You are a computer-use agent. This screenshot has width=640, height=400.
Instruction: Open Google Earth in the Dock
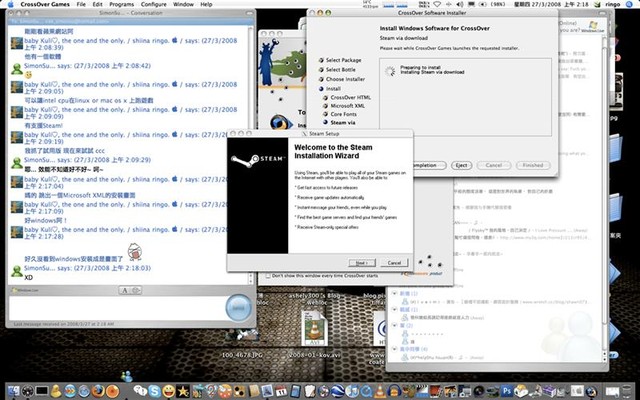tap(338, 391)
